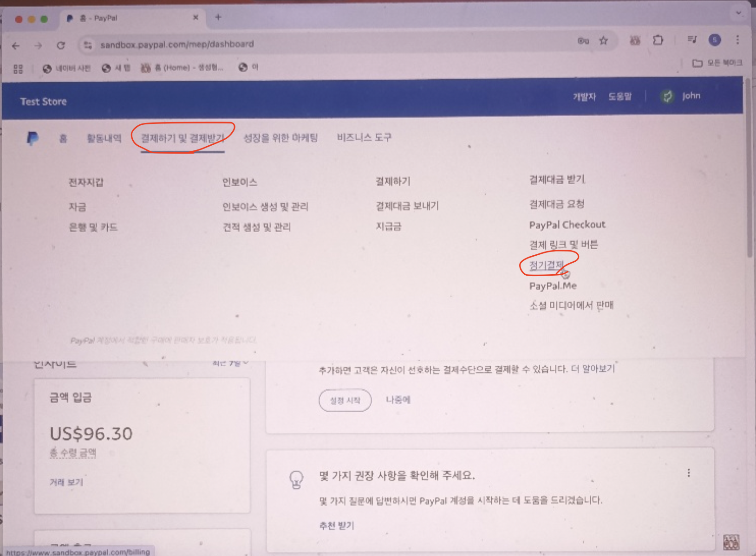Screen dimensions: 756x556
Task: Open the 네이버 사전 bookmark
Action: point(66,68)
